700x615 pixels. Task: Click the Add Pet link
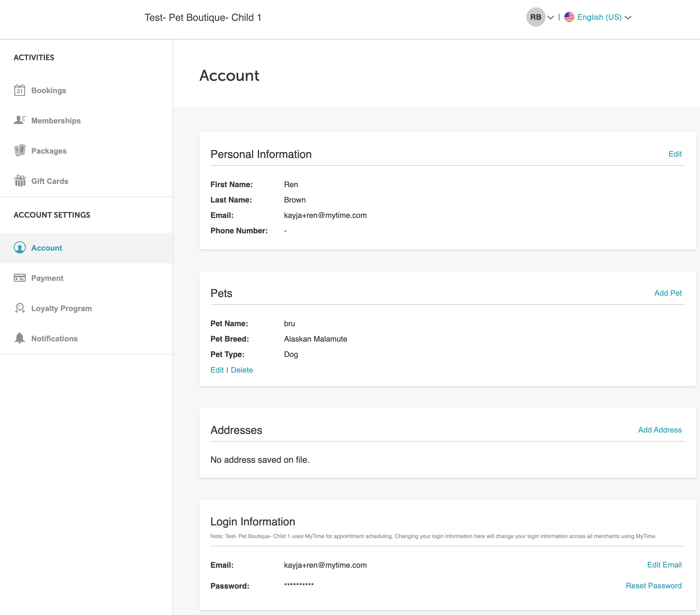(668, 293)
